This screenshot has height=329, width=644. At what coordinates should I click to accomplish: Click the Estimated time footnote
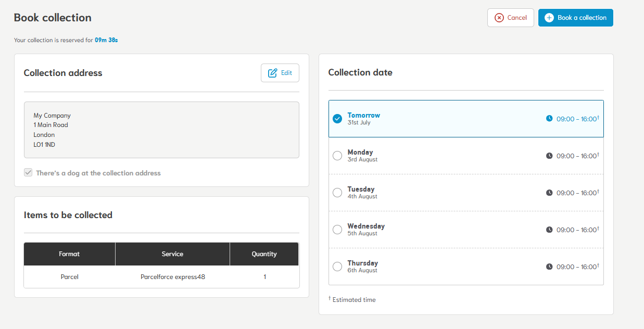tap(352, 300)
